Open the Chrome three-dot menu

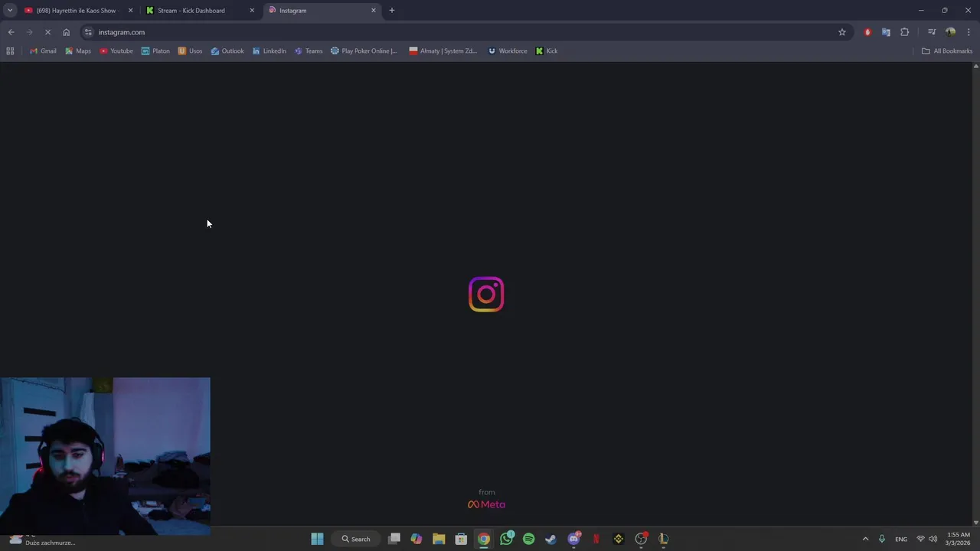pyautogui.click(x=969, y=32)
